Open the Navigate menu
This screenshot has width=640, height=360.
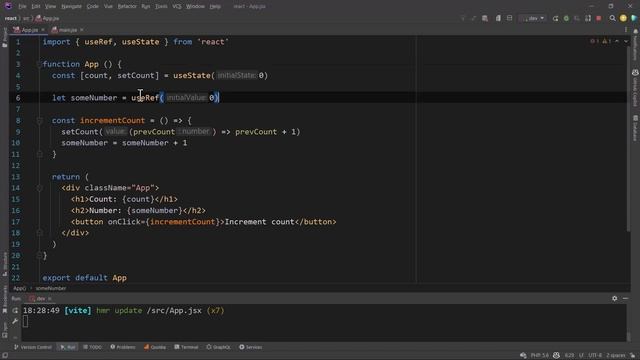(x=71, y=7)
